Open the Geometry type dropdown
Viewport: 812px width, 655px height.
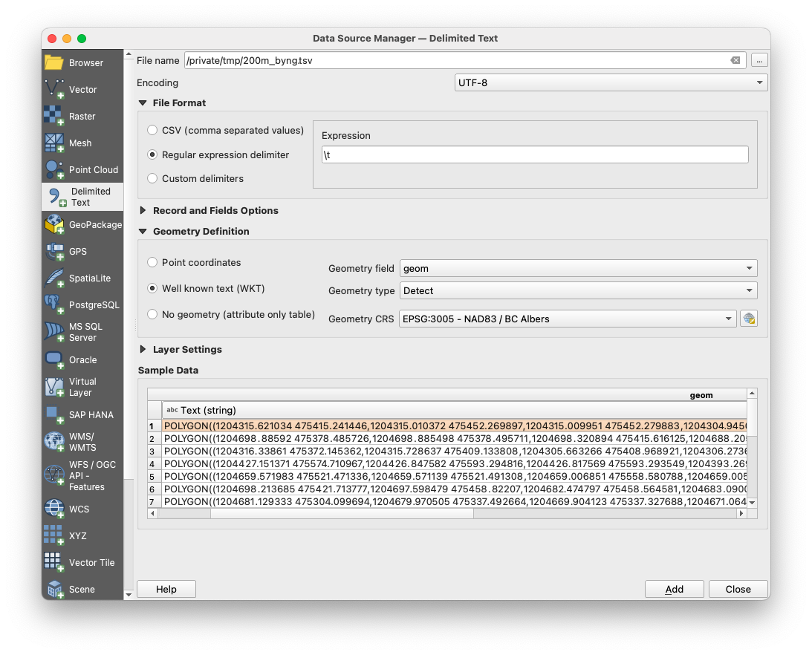point(579,290)
